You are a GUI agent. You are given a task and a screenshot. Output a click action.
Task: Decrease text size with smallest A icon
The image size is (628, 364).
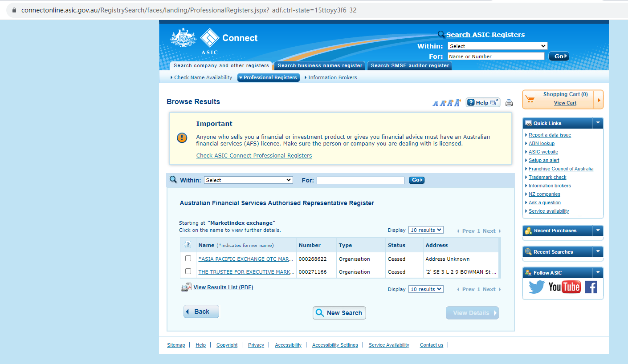(x=435, y=104)
